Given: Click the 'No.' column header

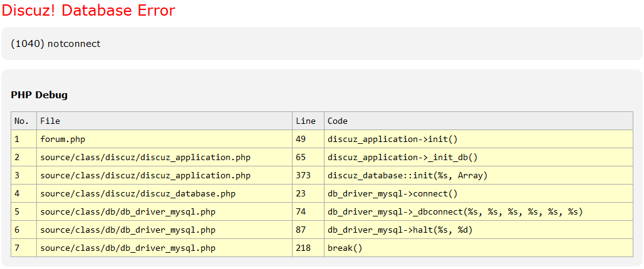Looking at the screenshot, I should coord(24,121).
